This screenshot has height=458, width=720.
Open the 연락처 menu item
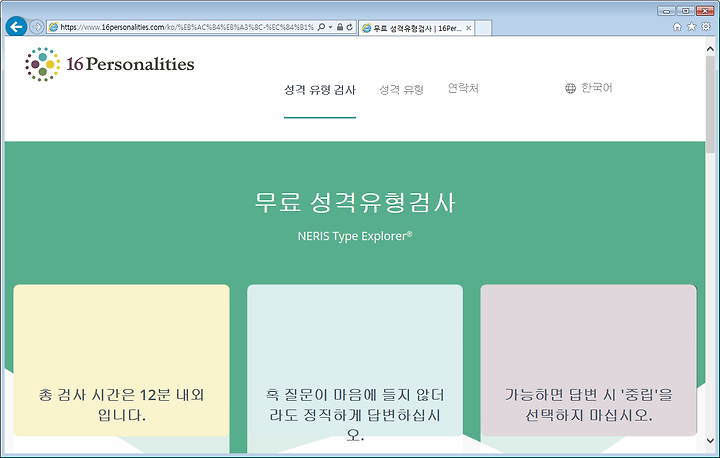pyautogui.click(x=463, y=88)
